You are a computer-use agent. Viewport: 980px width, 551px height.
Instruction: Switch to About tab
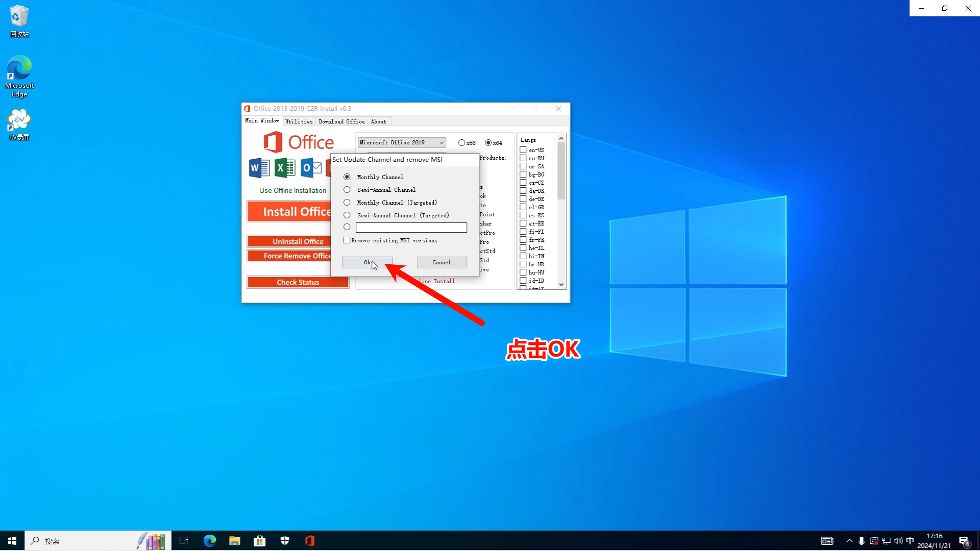coord(379,121)
